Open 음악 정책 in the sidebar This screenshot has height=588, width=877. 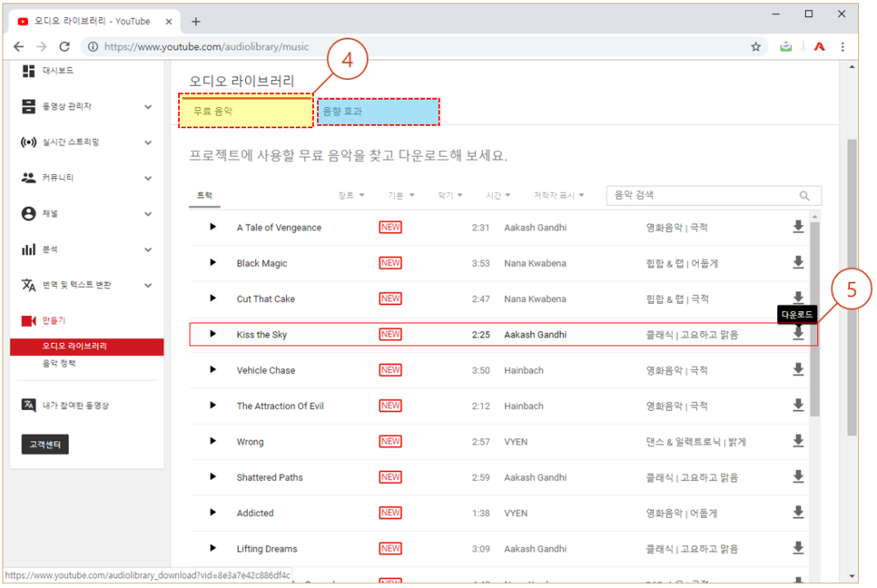[59, 363]
